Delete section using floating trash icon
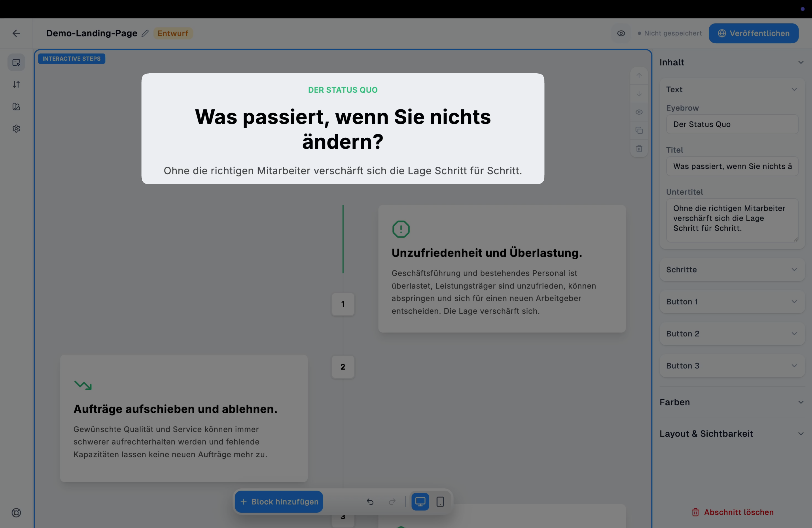This screenshot has height=528, width=812. tap(639, 148)
